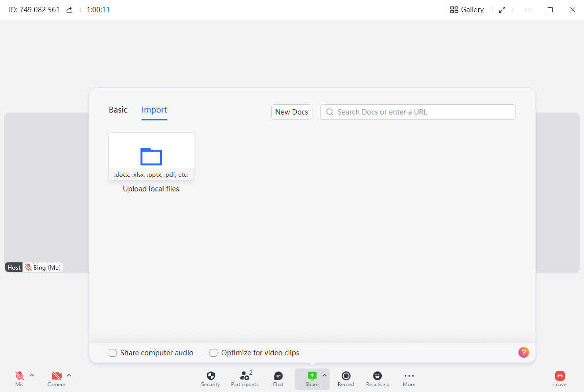Click the Search Docs or URL field
Viewport: 584px width, 392px height.
pyautogui.click(x=421, y=112)
